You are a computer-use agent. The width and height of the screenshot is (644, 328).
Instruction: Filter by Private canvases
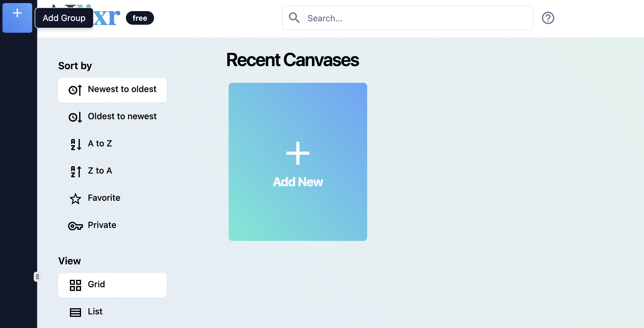pos(102,225)
